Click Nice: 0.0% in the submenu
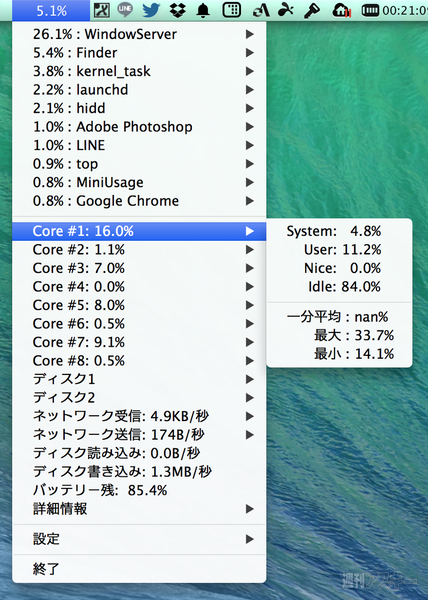The image size is (428, 600). (x=339, y=268)
